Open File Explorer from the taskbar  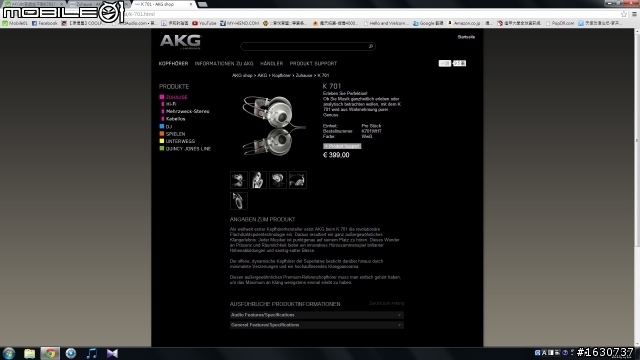(29, 353)
